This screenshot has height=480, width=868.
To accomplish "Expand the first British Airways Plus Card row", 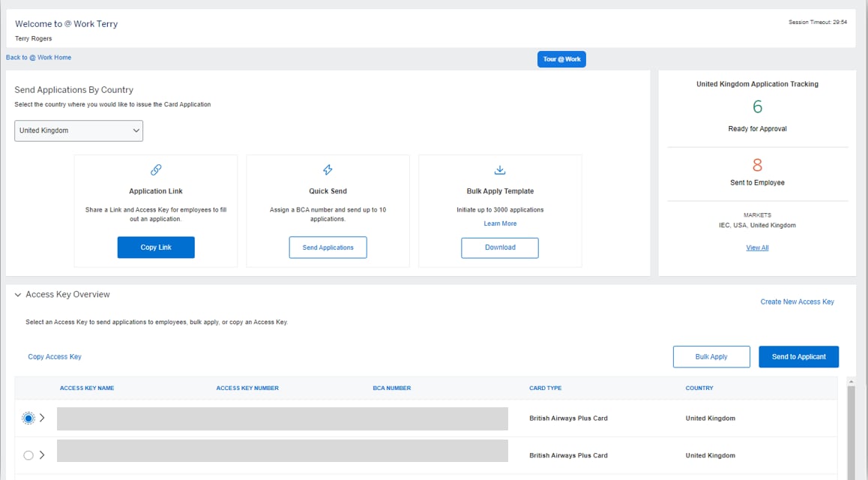I will click(43, 418).
